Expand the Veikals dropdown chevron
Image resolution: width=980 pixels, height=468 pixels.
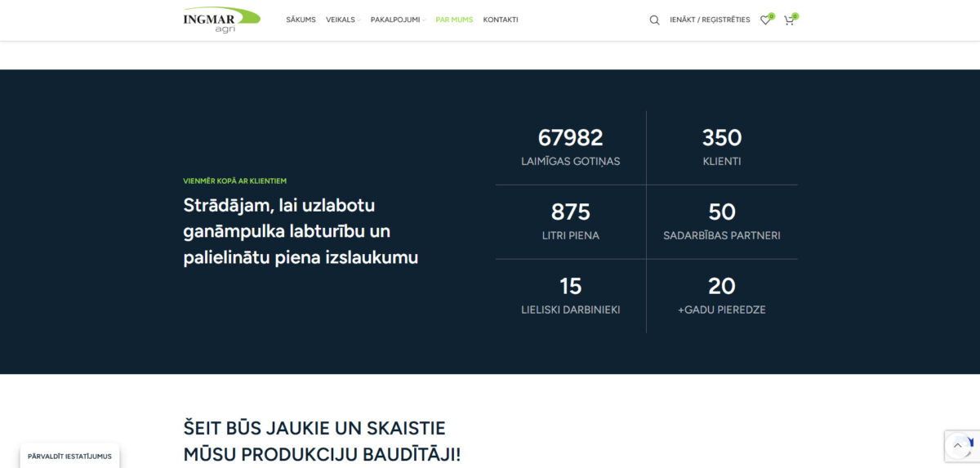point(359,20)
